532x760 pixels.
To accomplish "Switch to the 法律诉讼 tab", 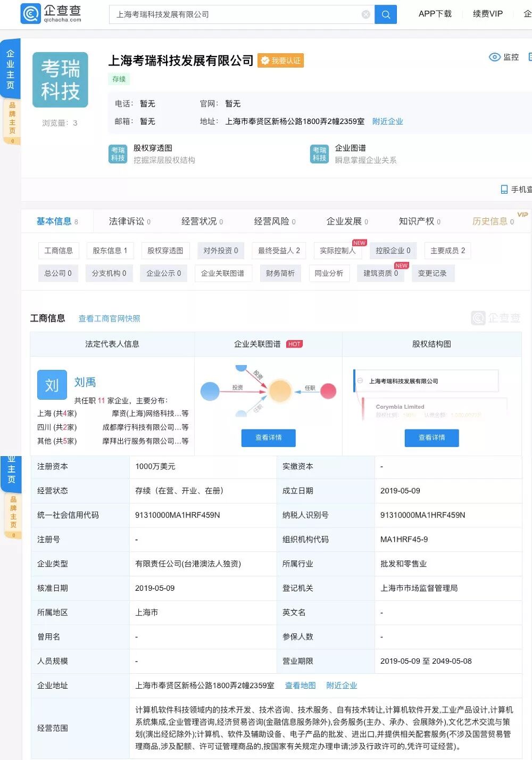I will (129, 221).
